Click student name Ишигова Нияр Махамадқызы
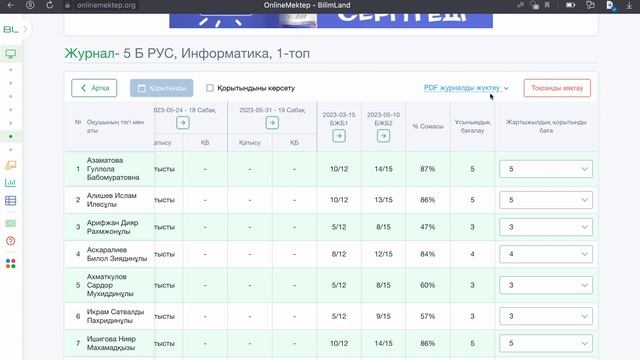The height and width of the screenshot is (360, 640). click(111, 343)
